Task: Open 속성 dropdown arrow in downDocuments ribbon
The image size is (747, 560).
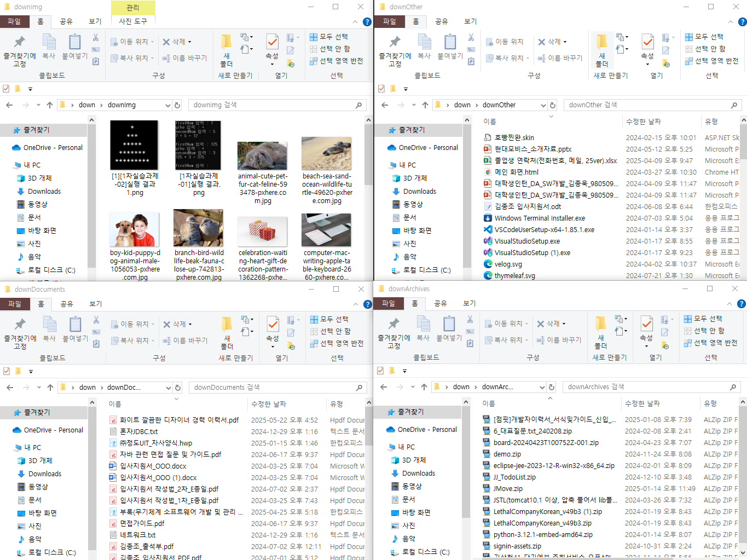Action: coord(273,347)
